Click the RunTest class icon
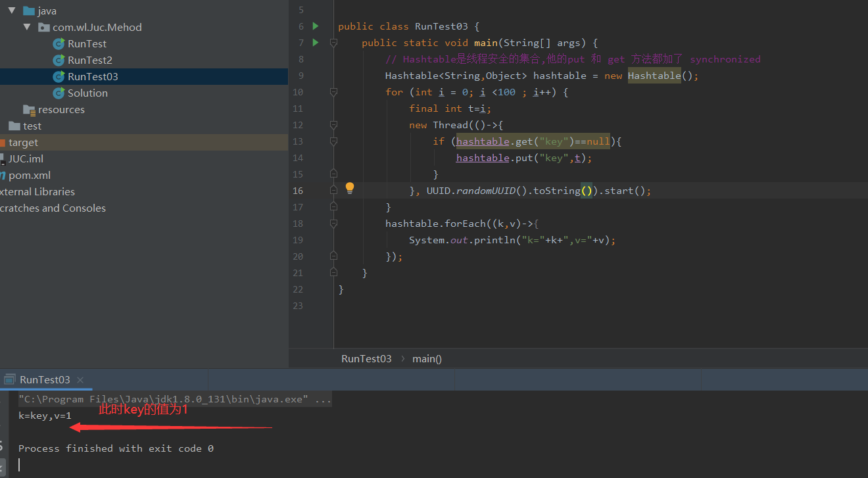 click(59, 43)
